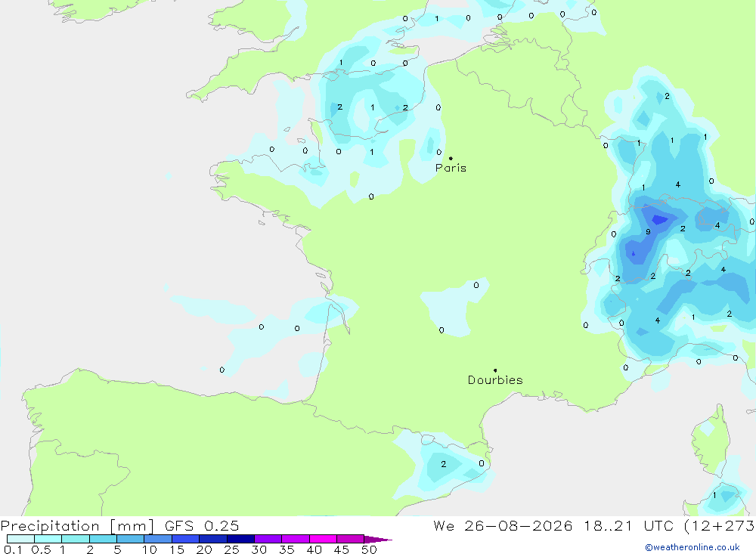Click the above-50 arrow tip of legend
The width and height of the screenshot is (756, 554).
(x=379, y=539)
